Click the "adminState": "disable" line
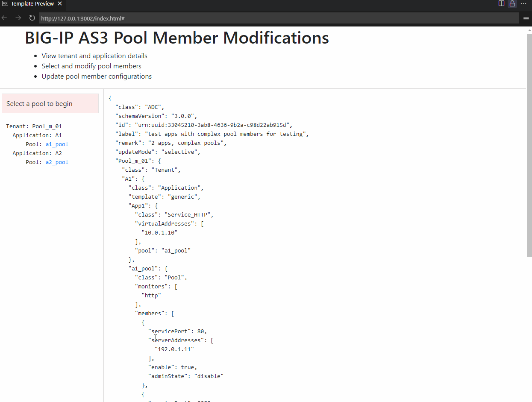The width and height of the screenshot is (532, 402). coord(186,376)
